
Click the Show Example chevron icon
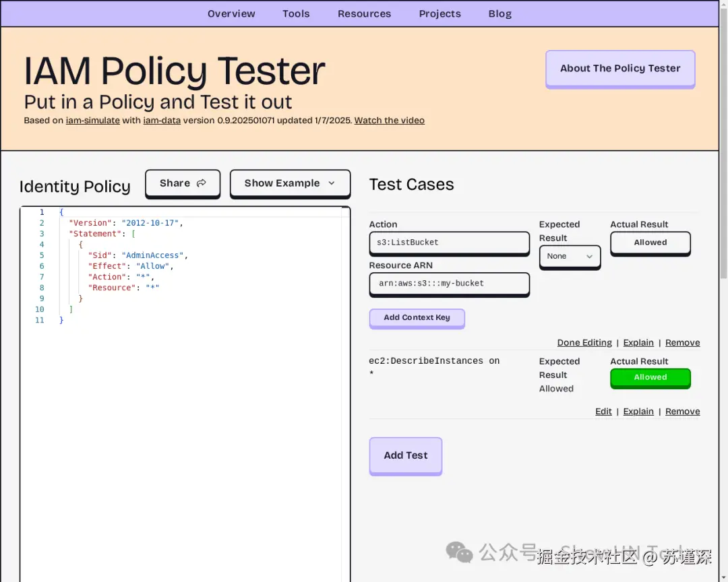point(332,183)
